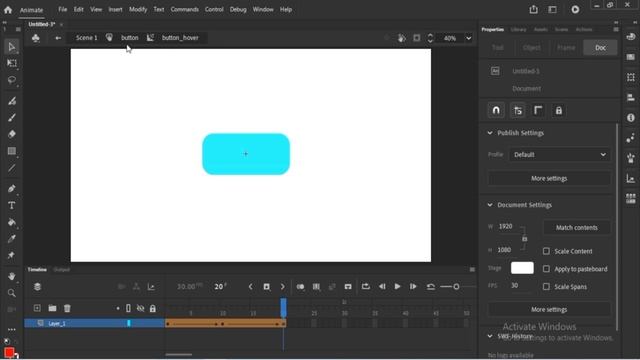Screen dimensions: 640x360
Task: Toggle lock all layers icon
Action: click(153, 309)
